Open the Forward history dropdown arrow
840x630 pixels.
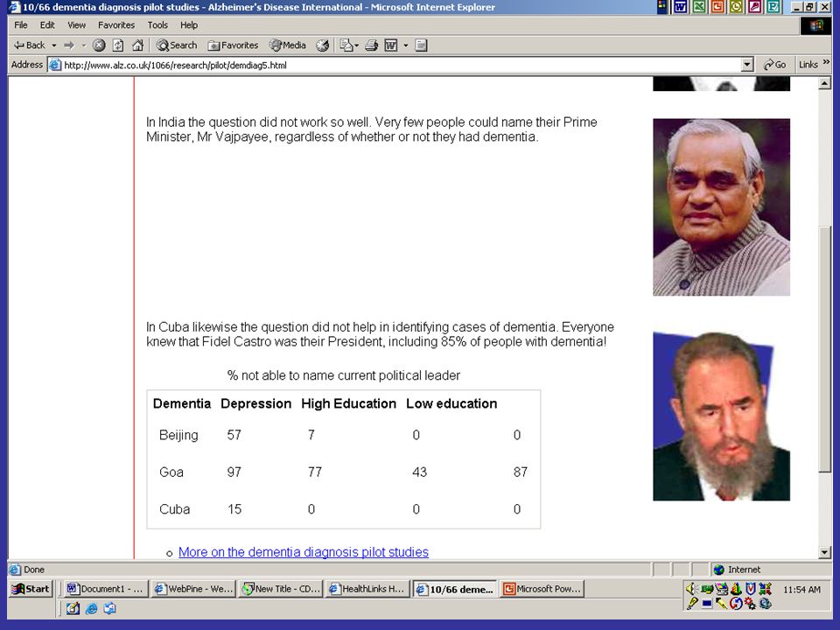(x=84, y=45)
